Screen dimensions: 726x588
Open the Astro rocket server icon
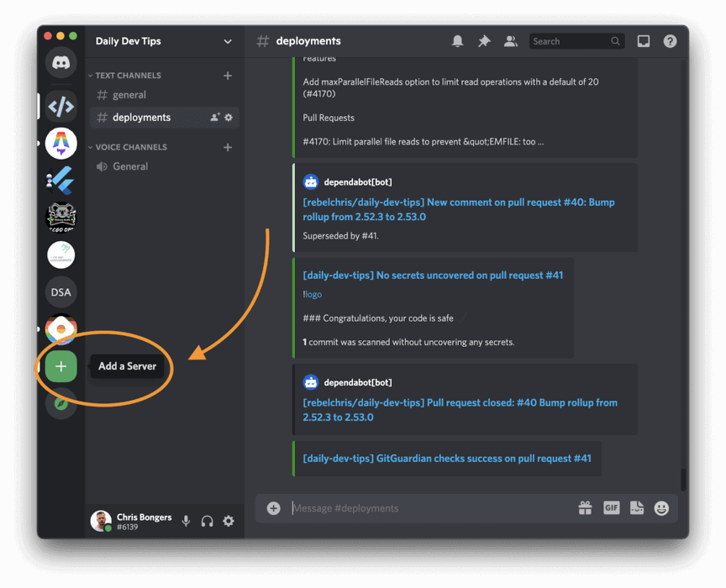pyautogui.click(x=61, y=144)
